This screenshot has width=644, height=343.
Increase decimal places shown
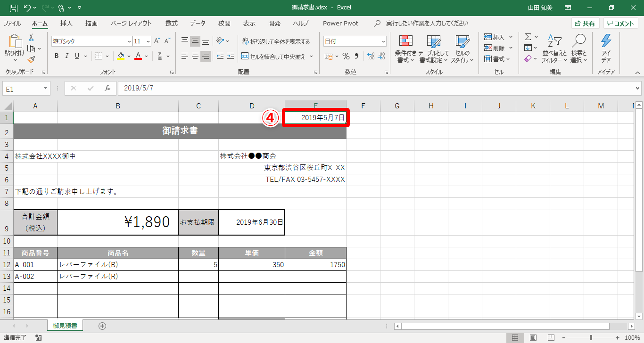[x=371, y=57]
